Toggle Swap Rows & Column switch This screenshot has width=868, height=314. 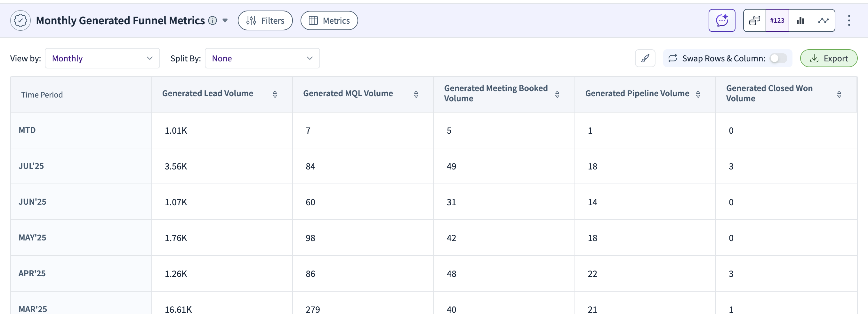pyautogui.click(x=778, y=58)
